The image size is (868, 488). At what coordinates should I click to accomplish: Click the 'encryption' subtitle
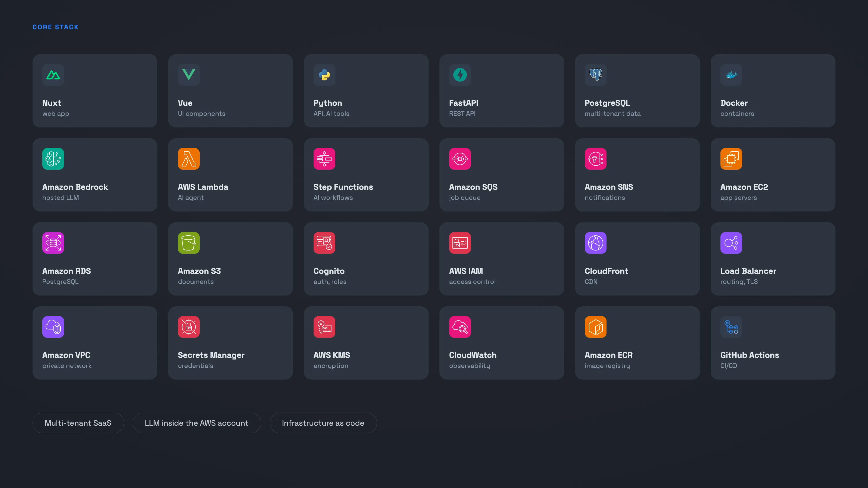pyautogui.click(x=331, y=366)
